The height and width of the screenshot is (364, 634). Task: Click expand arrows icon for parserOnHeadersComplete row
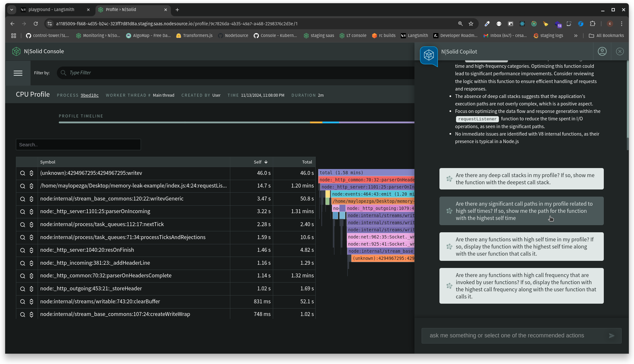tap(32, 276)
